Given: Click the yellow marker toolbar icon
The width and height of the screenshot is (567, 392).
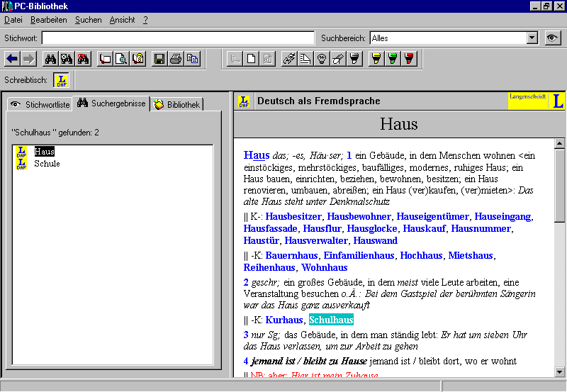Looking at the screenshot, I should pyautogui.click(x=376, y=59).
